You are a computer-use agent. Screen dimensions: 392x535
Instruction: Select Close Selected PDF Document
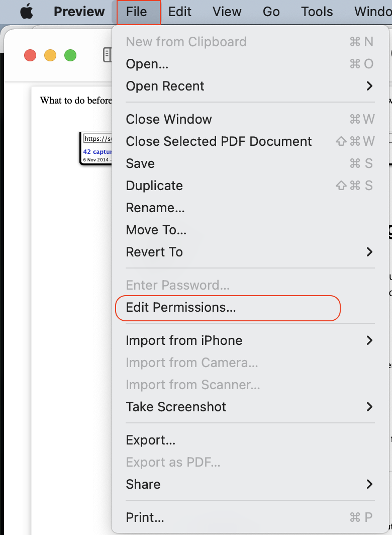pos(219,141)
